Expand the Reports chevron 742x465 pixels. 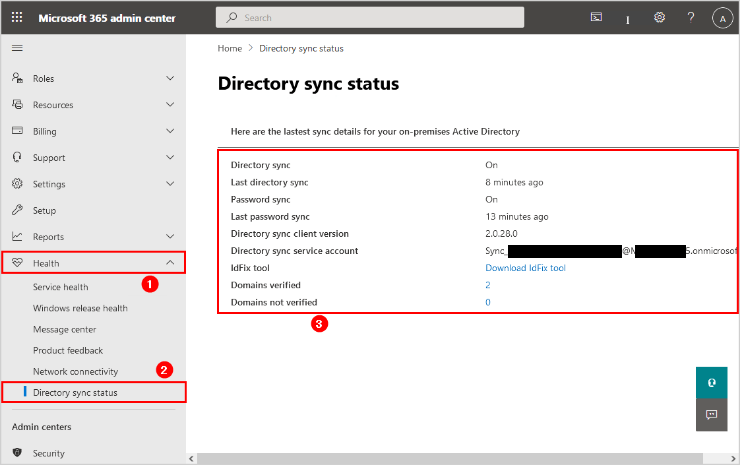point(170,236)
